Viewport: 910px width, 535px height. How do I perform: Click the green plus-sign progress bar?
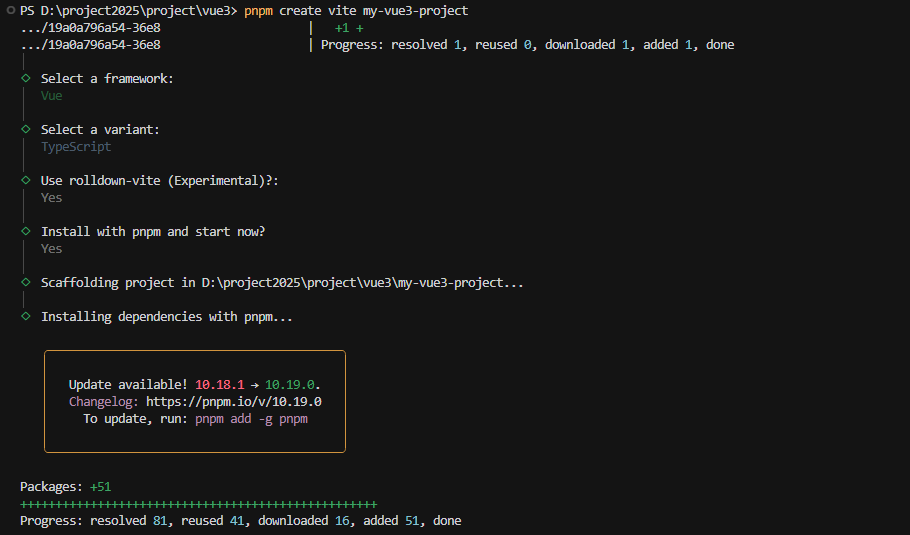tap(198, 504)
